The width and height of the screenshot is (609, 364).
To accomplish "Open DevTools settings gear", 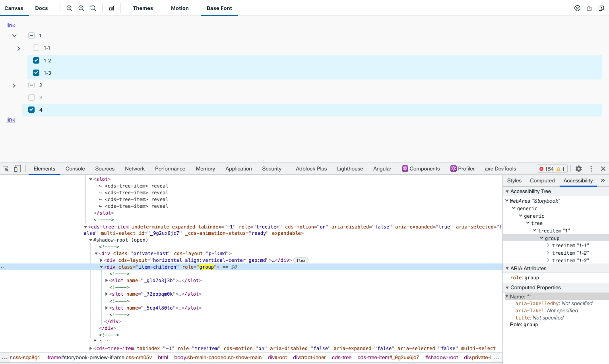I will click(578, 168).
